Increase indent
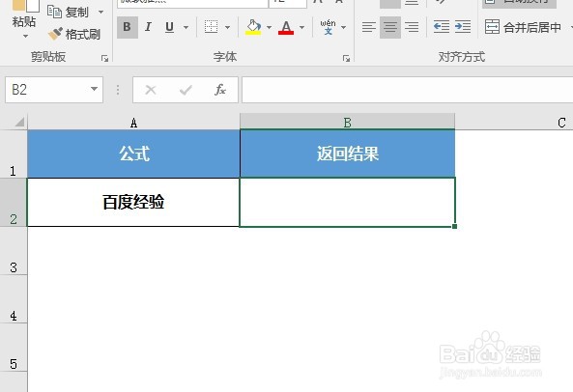573x392 pixels. pos(463,27)
